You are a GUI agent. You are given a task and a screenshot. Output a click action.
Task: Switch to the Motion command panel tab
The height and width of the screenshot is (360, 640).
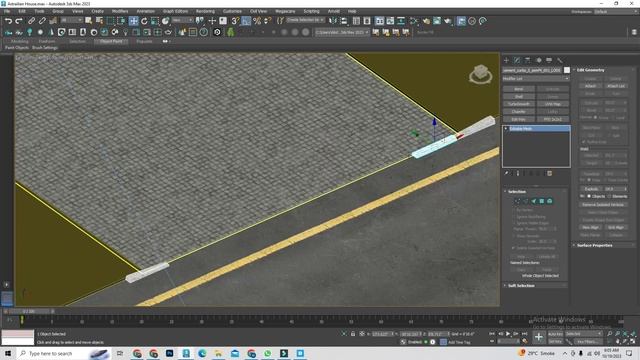538,60
